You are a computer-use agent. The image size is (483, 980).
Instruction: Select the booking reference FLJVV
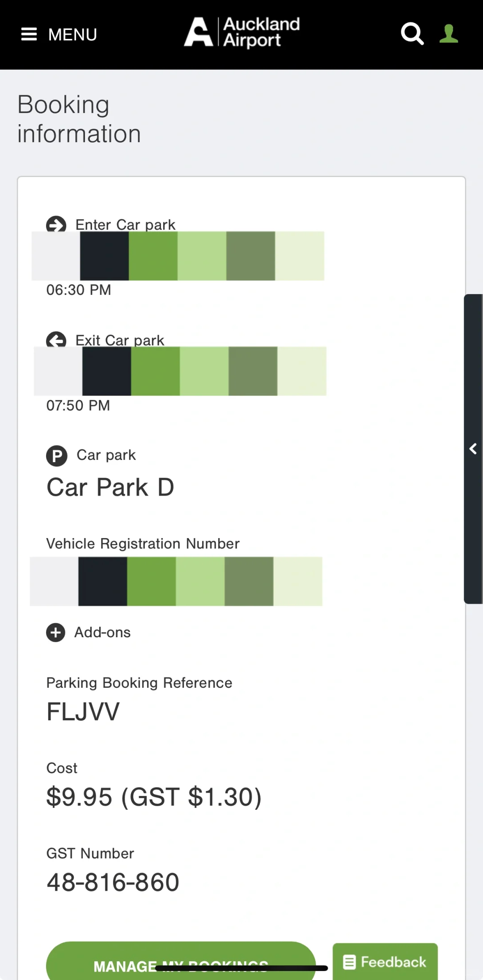coord(83,711)
